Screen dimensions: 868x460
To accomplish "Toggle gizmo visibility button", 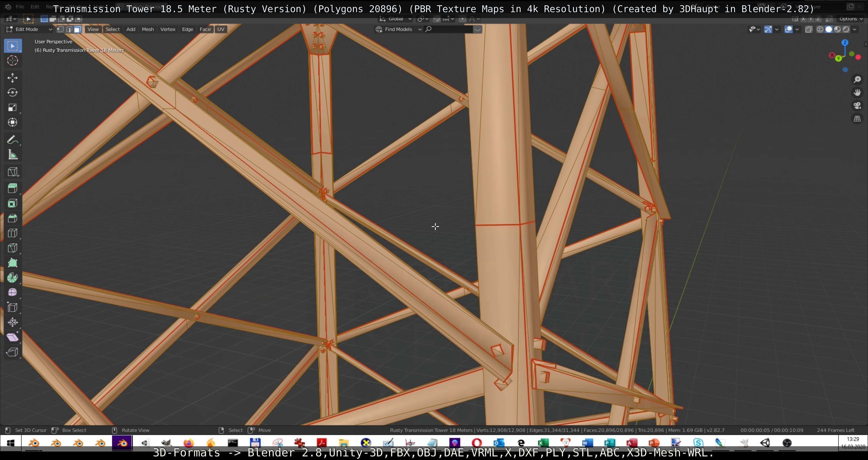I will (768, 29).
